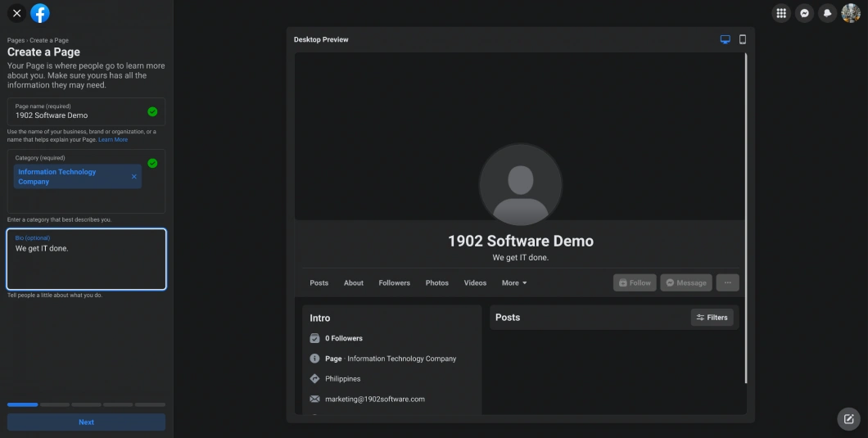868x438 pixels.
Task: Click the 'Intro' heading in preview
Action: [x=320, y=318]
